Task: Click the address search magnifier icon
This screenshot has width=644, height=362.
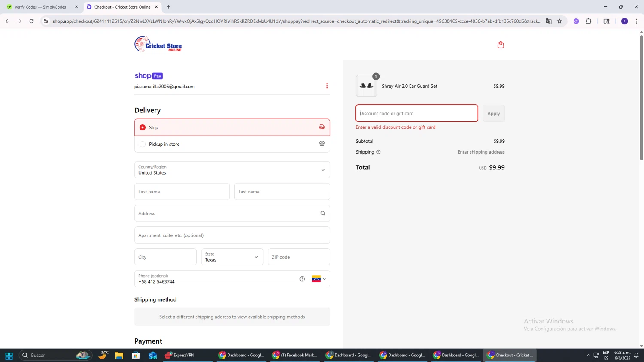Action: 323,214
